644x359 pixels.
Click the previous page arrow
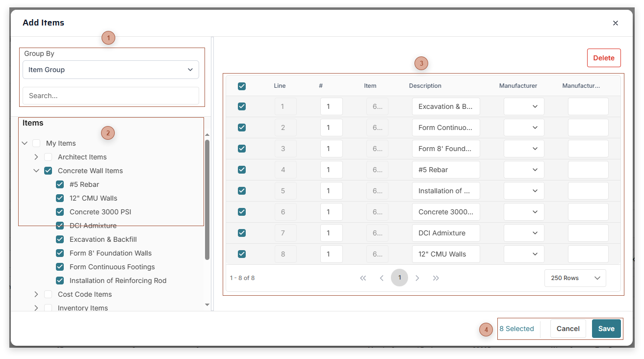382,278
